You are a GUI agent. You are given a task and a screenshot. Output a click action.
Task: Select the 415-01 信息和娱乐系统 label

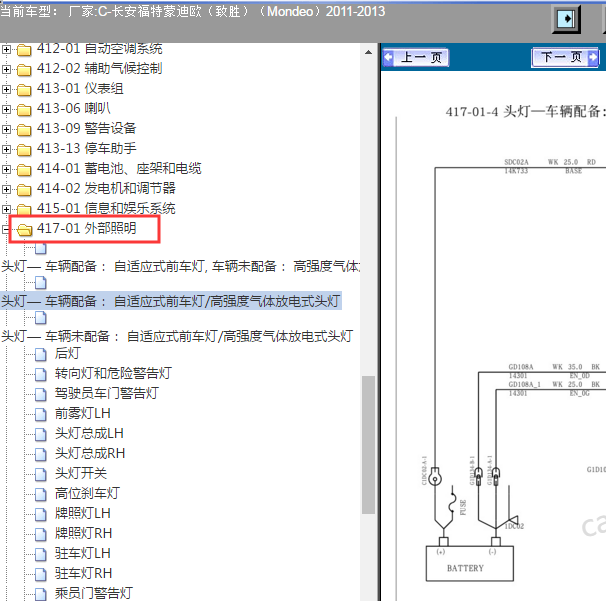click(106, 208)
